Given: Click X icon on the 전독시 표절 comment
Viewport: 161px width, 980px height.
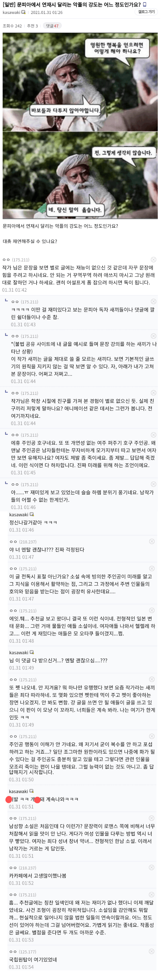Looking at the screenshot, I should point(152,568).
